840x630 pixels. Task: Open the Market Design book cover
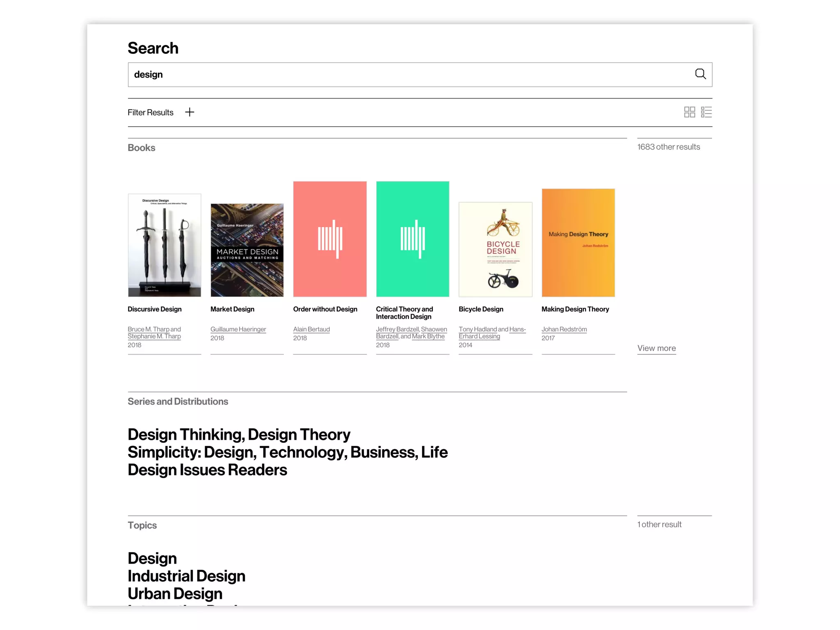click(x=247, y=250)
